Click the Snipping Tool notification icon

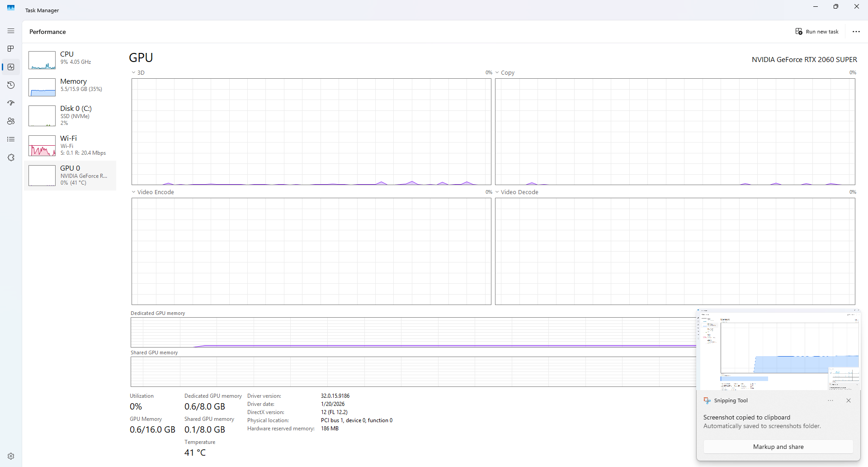[x=707, y=400]
